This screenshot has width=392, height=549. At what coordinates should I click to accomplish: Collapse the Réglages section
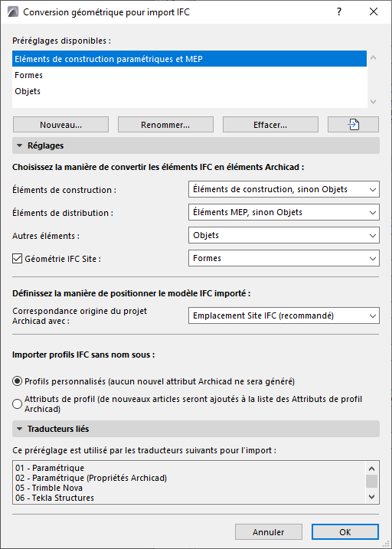(196, 145)
